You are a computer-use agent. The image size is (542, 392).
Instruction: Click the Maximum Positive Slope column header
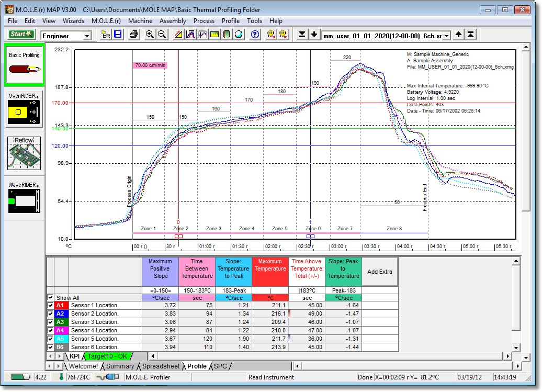[x=161, y=272]
